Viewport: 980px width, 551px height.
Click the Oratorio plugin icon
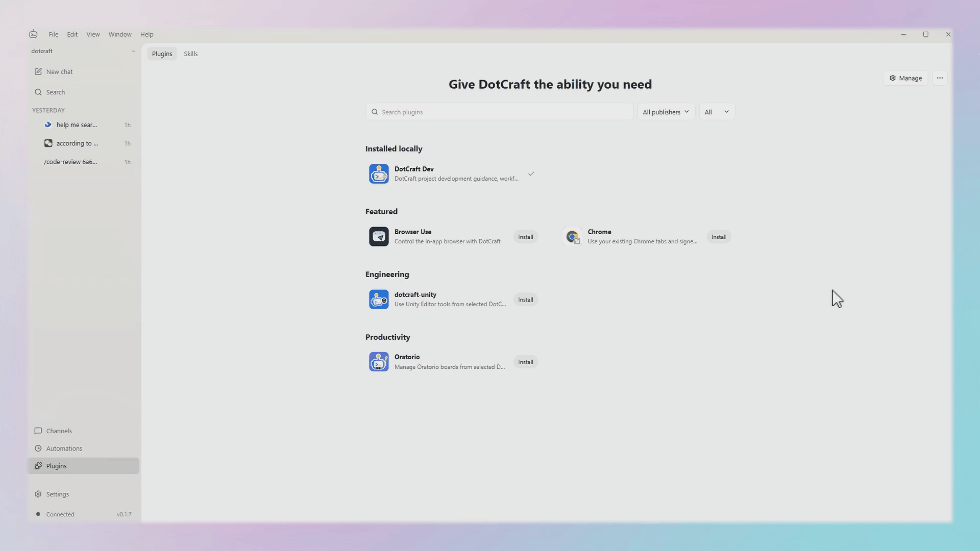379,362
